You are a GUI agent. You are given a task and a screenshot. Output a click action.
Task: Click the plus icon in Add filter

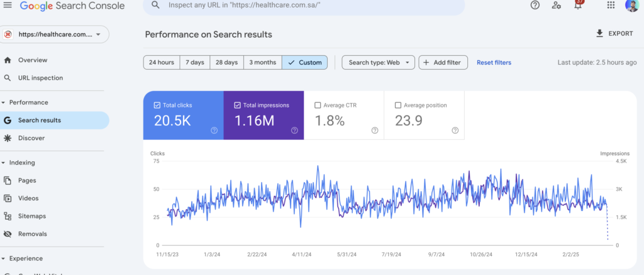click(x=426, y=63)
